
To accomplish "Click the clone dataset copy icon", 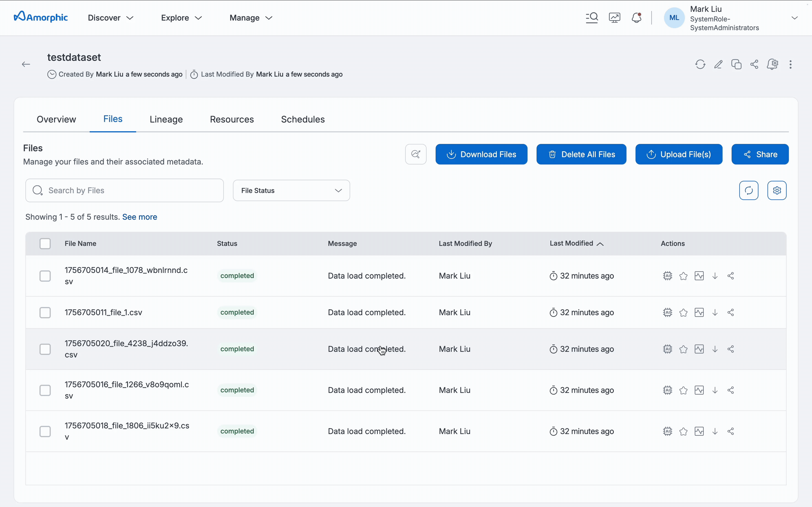I will tap(736, 65).
